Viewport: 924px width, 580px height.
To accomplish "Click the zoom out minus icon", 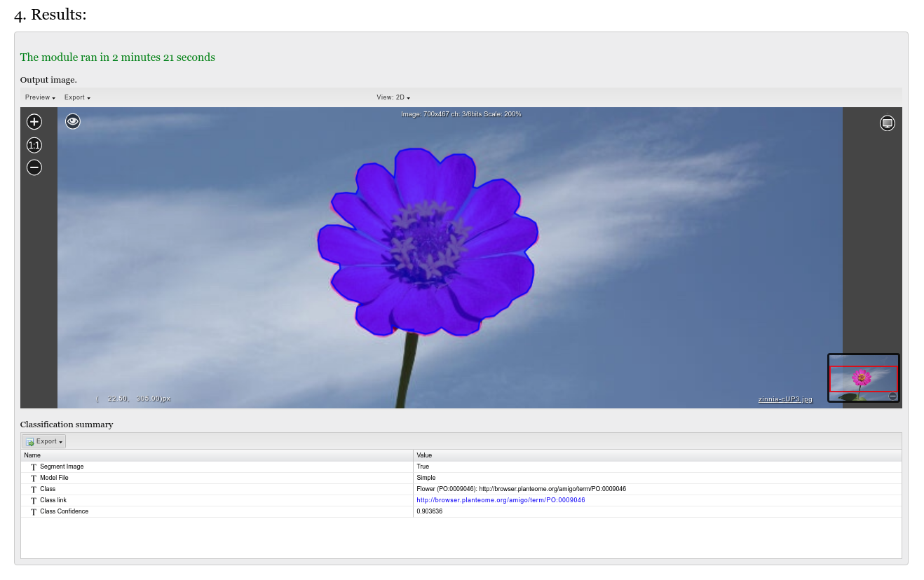I will (34, 167).
